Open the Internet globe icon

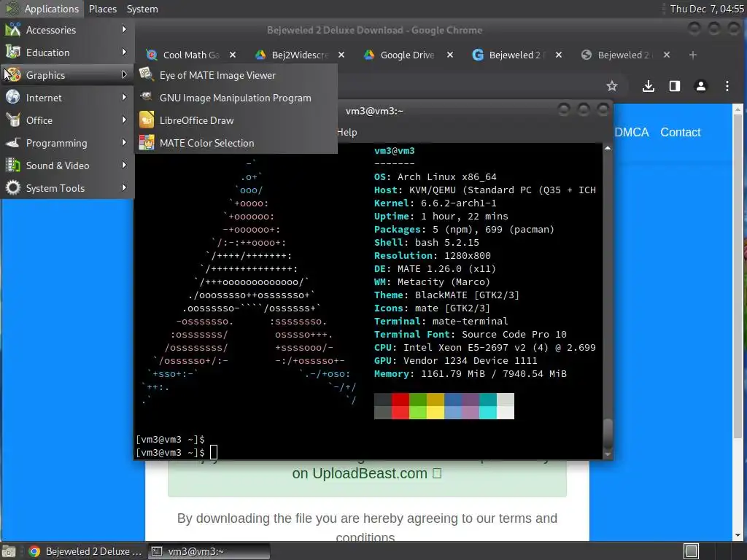13,98
